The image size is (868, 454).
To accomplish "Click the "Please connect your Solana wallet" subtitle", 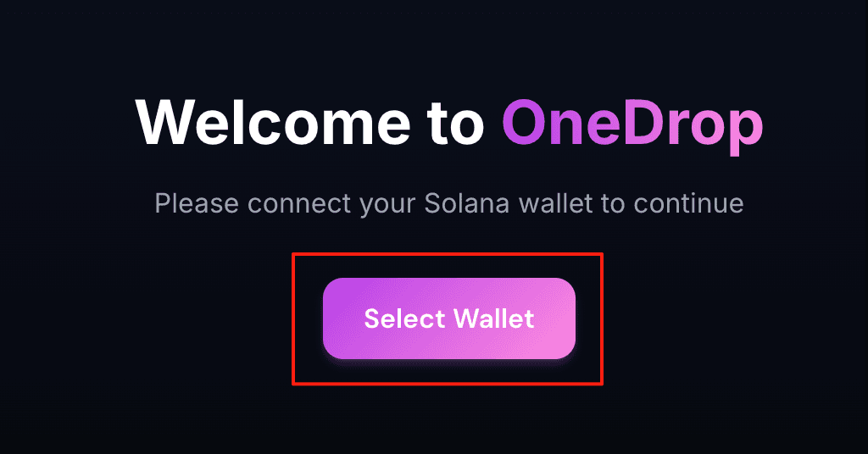I will pos(449,204).
